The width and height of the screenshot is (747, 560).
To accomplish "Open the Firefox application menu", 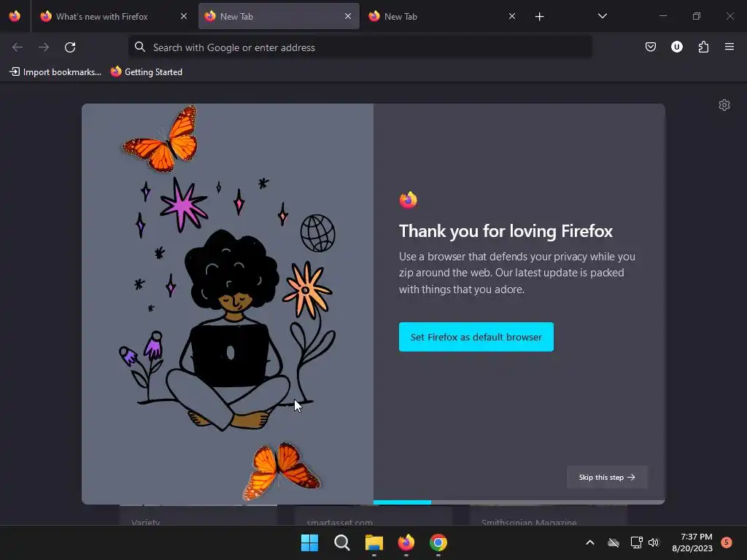I will pos(729,47).
